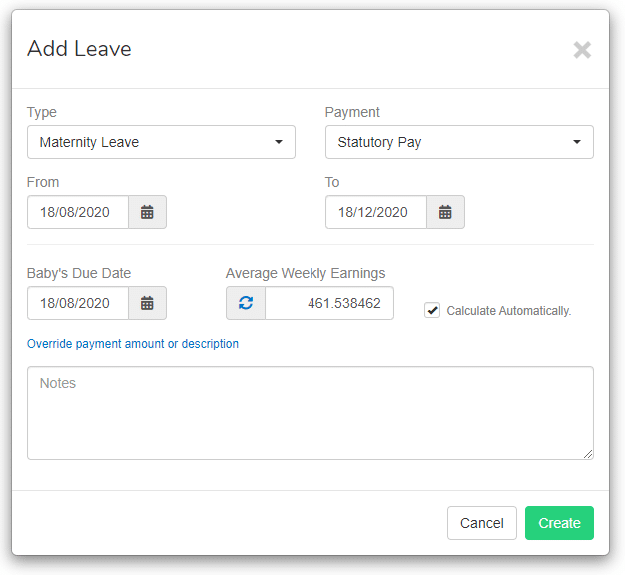
Task: Expand the Payment dropdown showing Statutory Pay
Action: coord(459,142)
